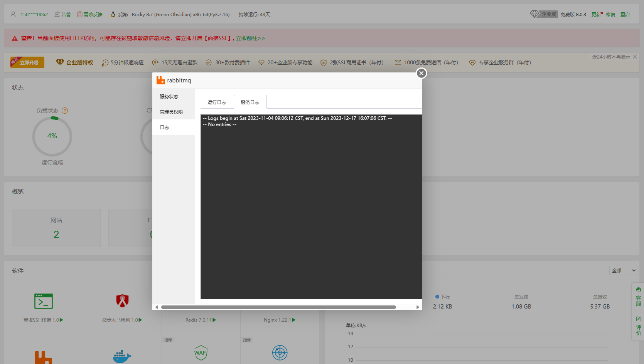Click the 企业版特权 diamond icon

(x=60, y=62)
